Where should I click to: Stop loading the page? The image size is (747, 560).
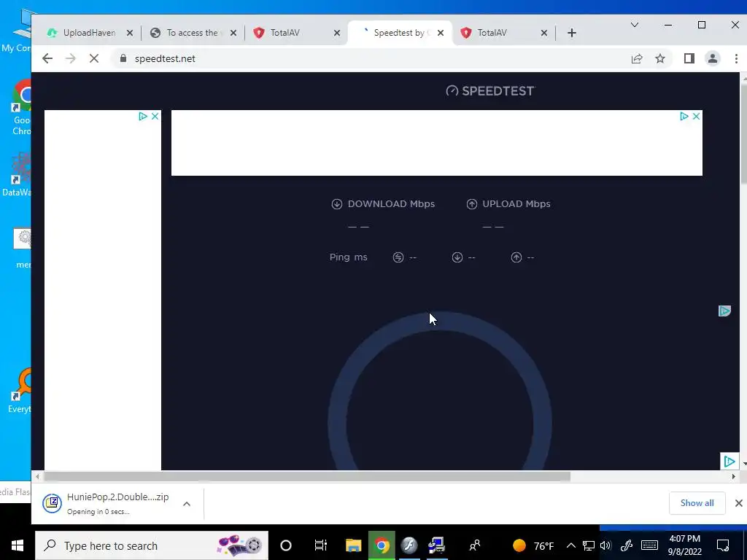click(x=94, y=58)
